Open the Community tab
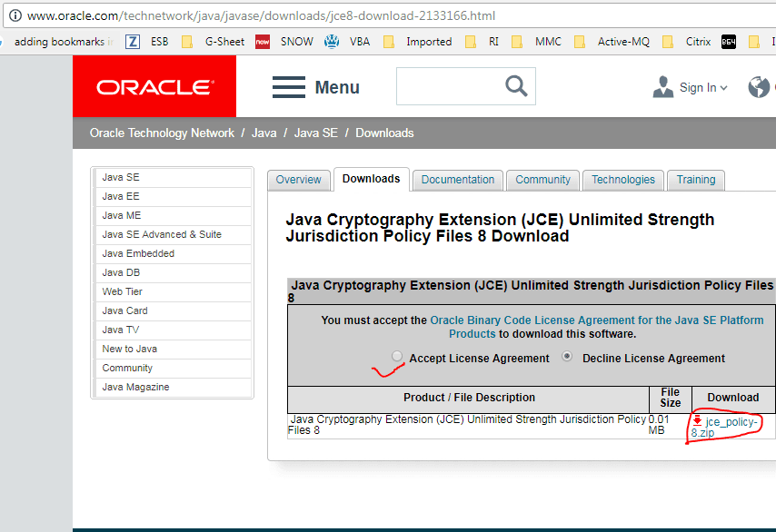 tap(542, 180)
